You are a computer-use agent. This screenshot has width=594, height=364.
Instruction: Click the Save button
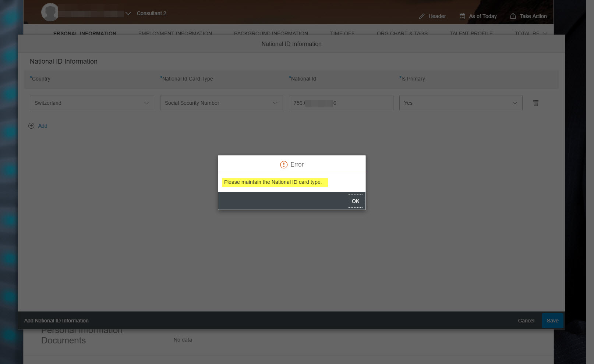tap(552, 321)
